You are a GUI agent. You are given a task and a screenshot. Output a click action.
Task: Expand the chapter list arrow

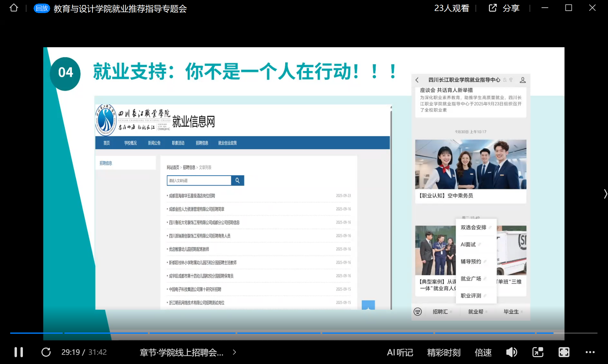click(234, 352)
